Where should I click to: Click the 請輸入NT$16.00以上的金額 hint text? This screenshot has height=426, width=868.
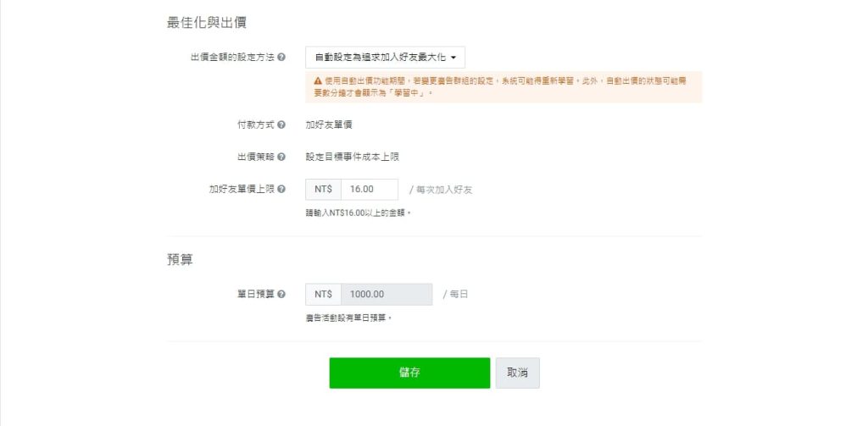(x=358, y=213)
